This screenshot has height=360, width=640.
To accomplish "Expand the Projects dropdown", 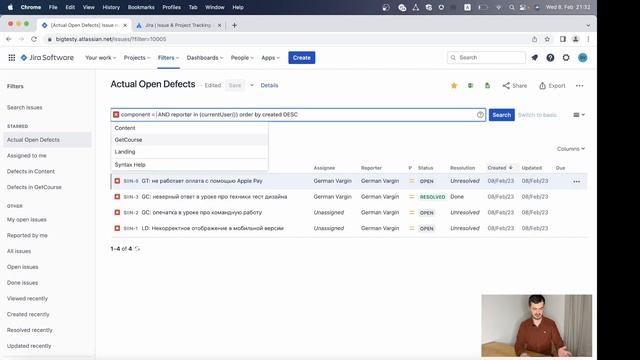I will [x=137, y=58].
